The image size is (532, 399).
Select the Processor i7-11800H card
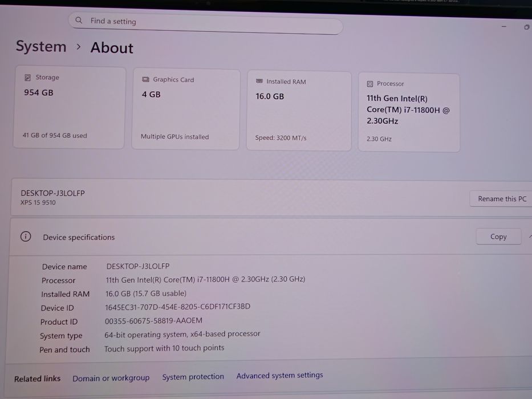point(409,112)
